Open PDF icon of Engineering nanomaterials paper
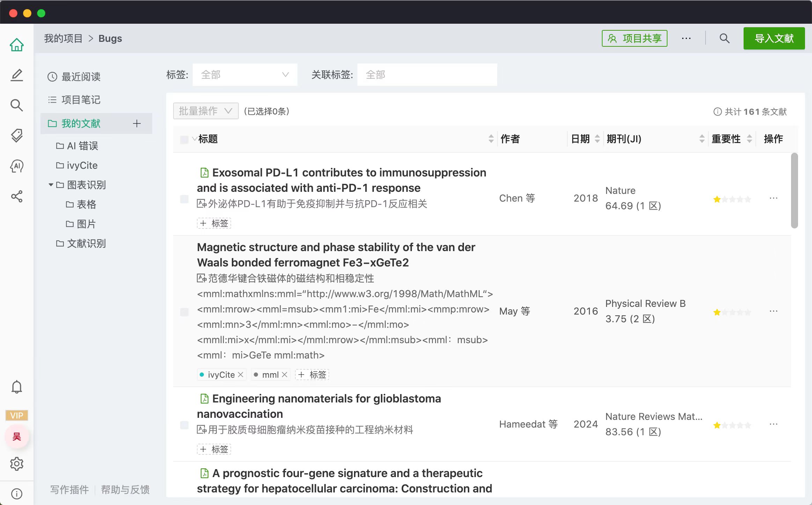This screenshot has height=505, width=812. point(204,399)
